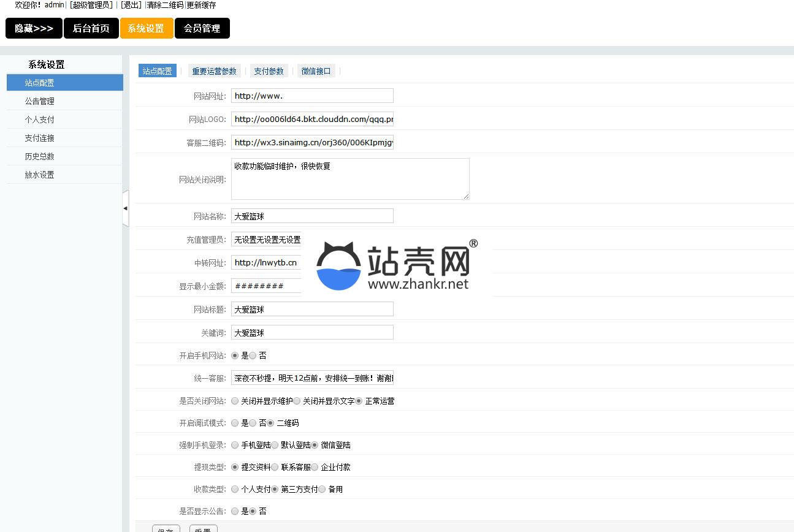The width and height of the screenshot is (794, 532).
Task: Click into the 网站关闭说明 text area
Action: click(349, 179)
